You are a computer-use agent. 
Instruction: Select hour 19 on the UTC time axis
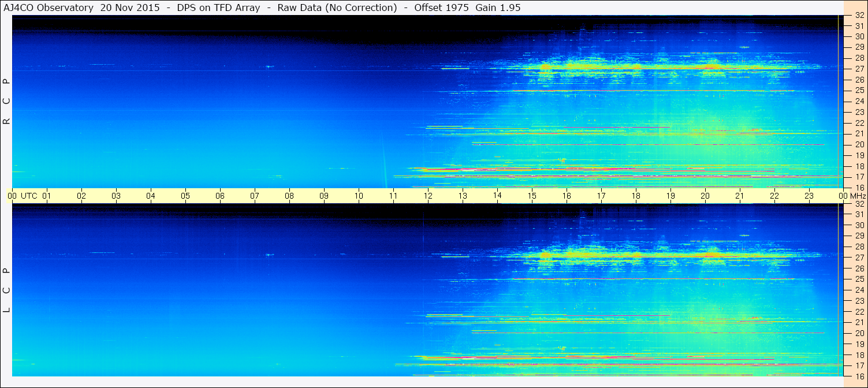click(670, 196)
